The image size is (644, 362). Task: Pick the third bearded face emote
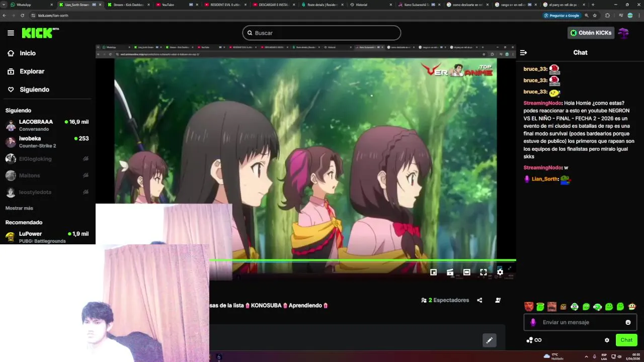pos(552,307)
